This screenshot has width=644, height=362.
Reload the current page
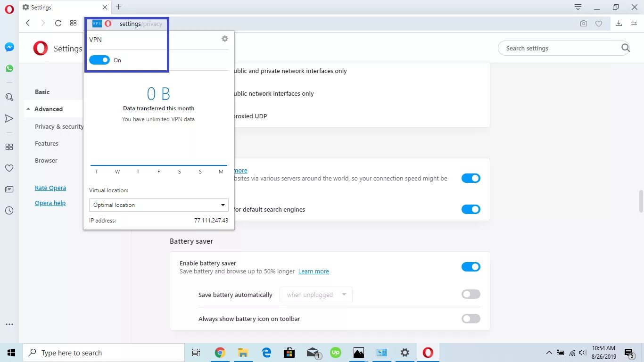click(x=58, y=23)
